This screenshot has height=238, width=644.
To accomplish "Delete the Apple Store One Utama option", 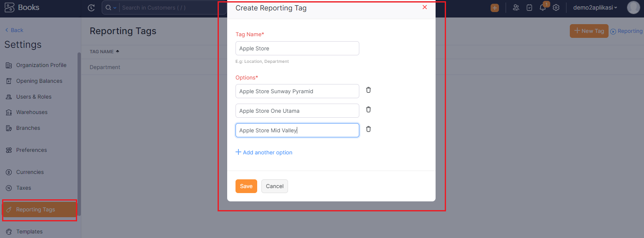I will click(x=368, y=109).
